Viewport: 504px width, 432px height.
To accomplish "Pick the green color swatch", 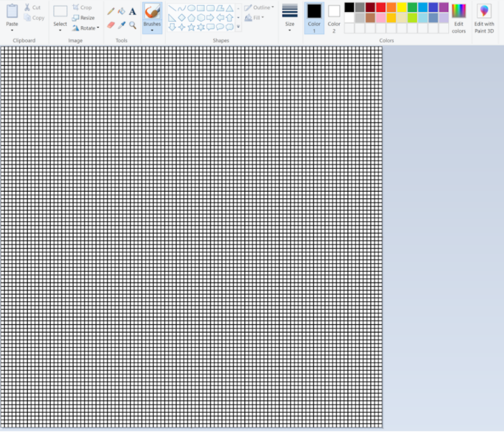I will pyautogui.click(x=412, y=7).
